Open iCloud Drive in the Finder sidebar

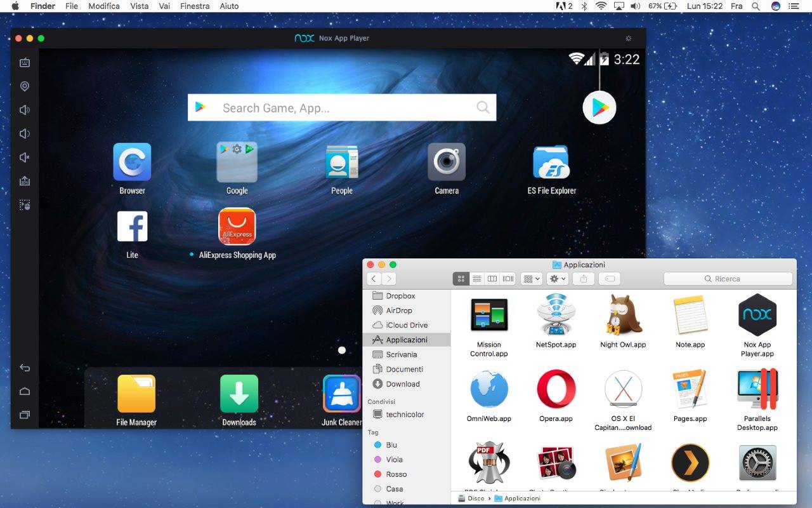[407, 325]
